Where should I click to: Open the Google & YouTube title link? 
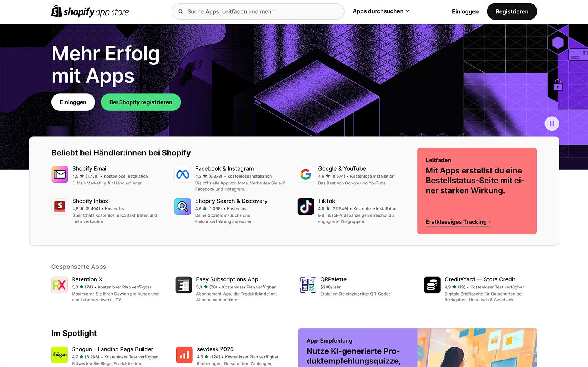[342, 169]
